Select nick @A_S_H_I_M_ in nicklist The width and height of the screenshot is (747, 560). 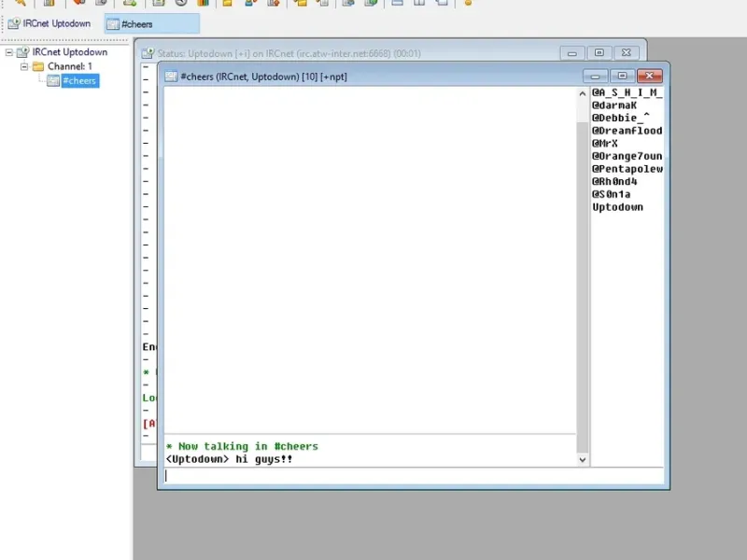[627, 92]
